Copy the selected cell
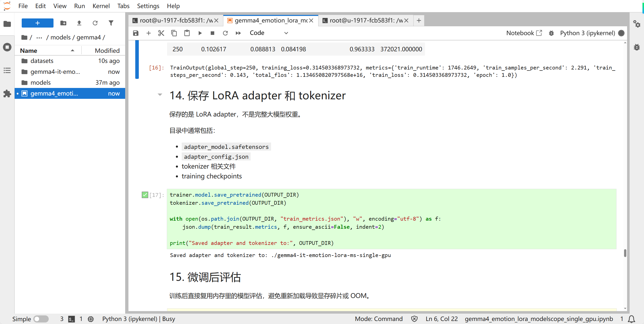 click(174, 33)
